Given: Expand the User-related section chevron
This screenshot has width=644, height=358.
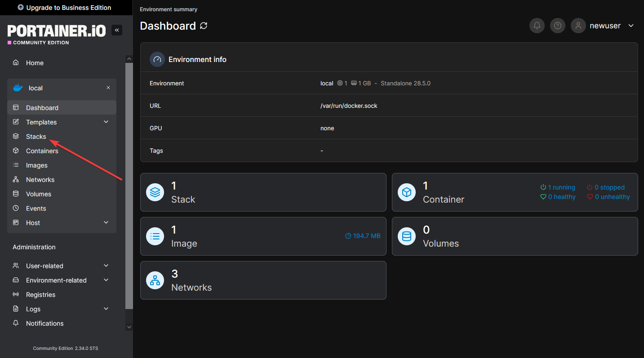Looking at the screenshot, I should pyautogui.click(x=106, y=266).
